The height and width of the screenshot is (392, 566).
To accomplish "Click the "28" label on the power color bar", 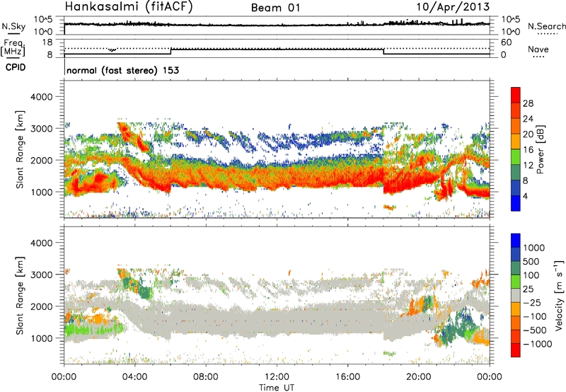I will pyautogui.click(x=528, y=103).
